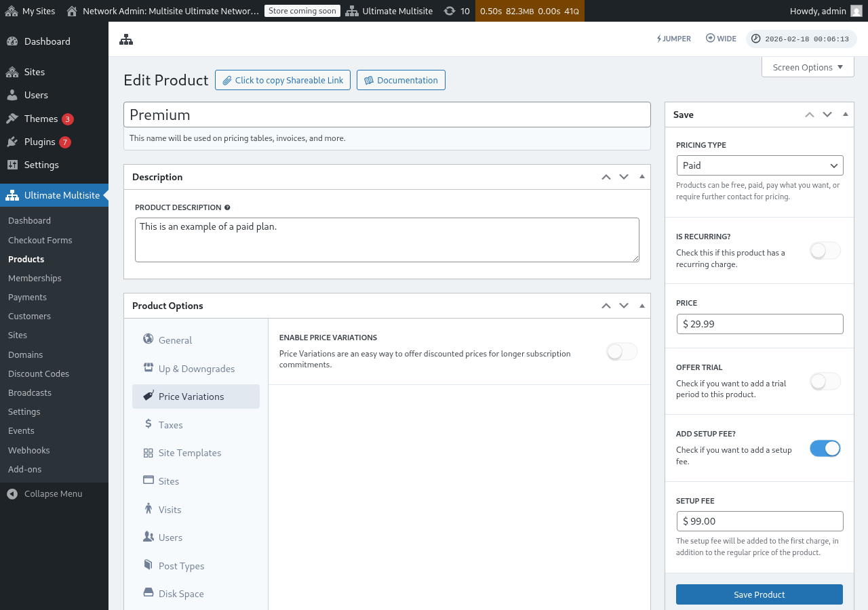
Task: Click the Post Types book icon
Action: pyautogui.click(x=148, y=565)
